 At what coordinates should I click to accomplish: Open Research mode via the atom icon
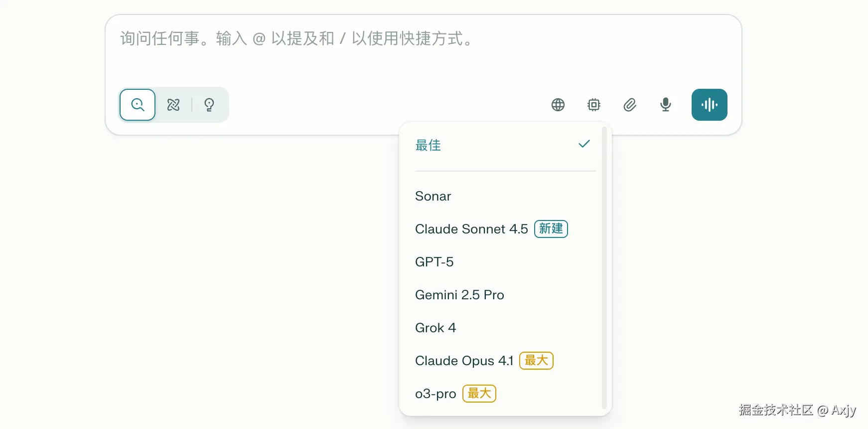(x=173, y=105)
